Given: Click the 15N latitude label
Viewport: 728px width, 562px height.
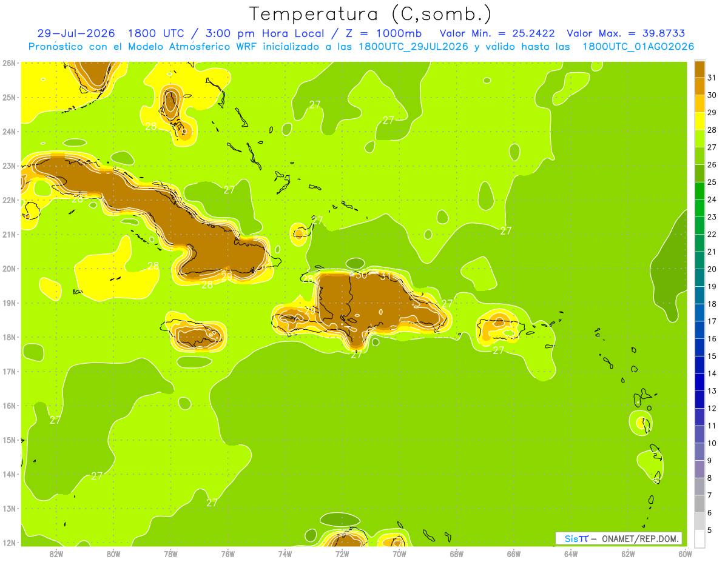Looking at the screenshot, I should coord(9,440).
